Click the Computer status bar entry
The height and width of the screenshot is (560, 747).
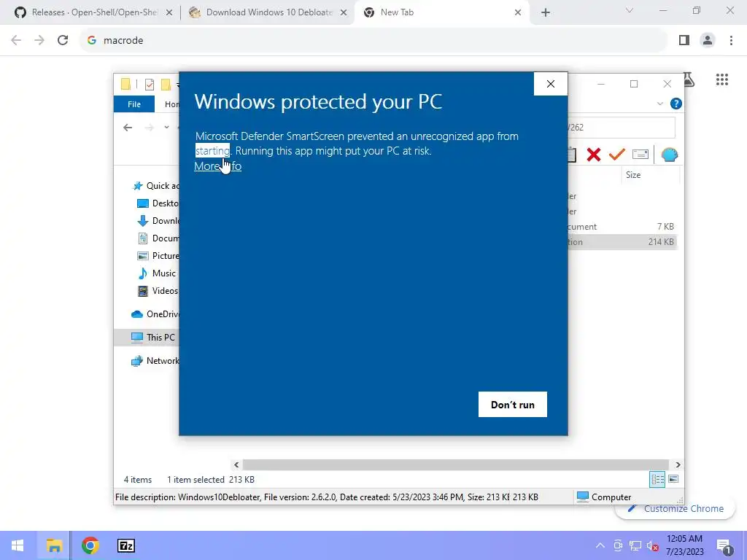pyautogui.click(x=603, y=497)
